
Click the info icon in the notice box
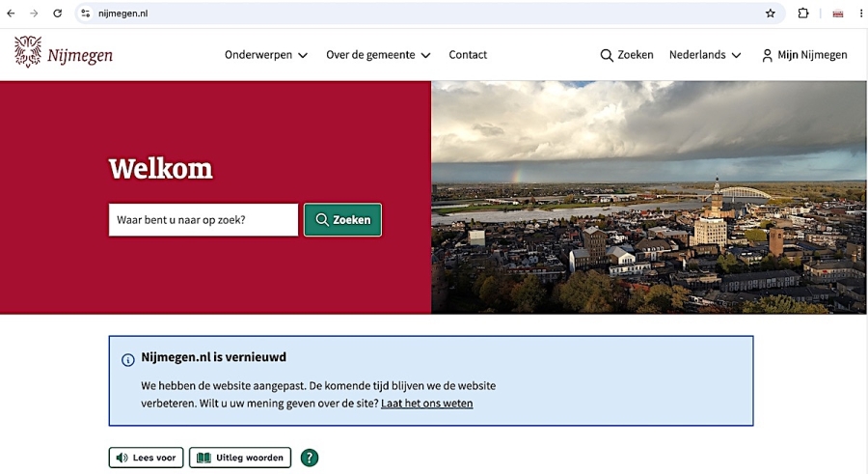[128, 360]
